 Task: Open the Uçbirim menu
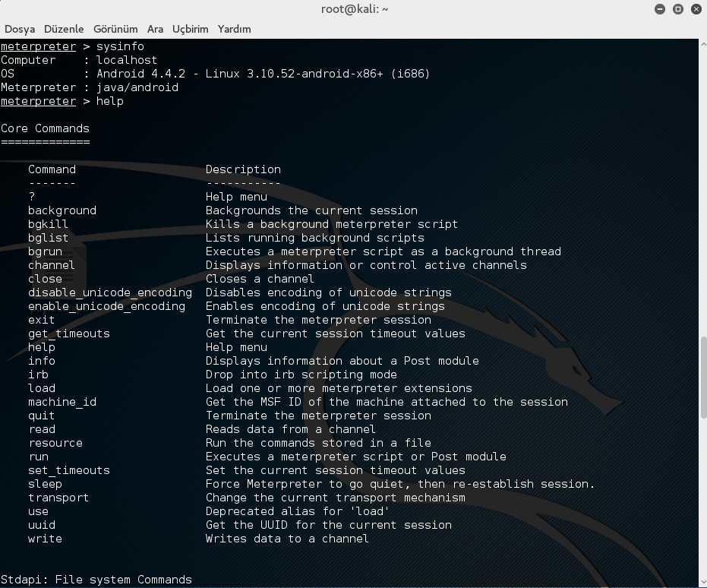click(190, 29)
